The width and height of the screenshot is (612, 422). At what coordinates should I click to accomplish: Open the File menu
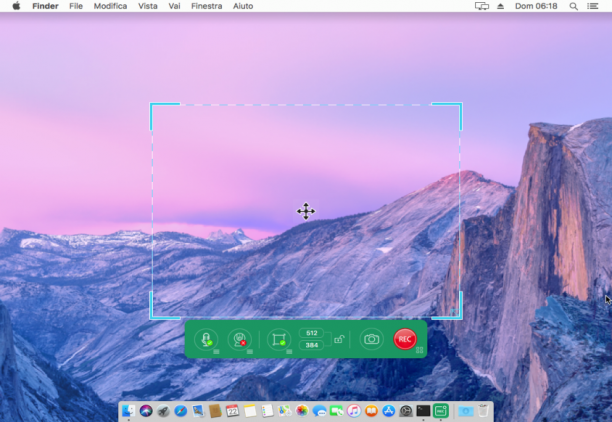tap(76, 6)
